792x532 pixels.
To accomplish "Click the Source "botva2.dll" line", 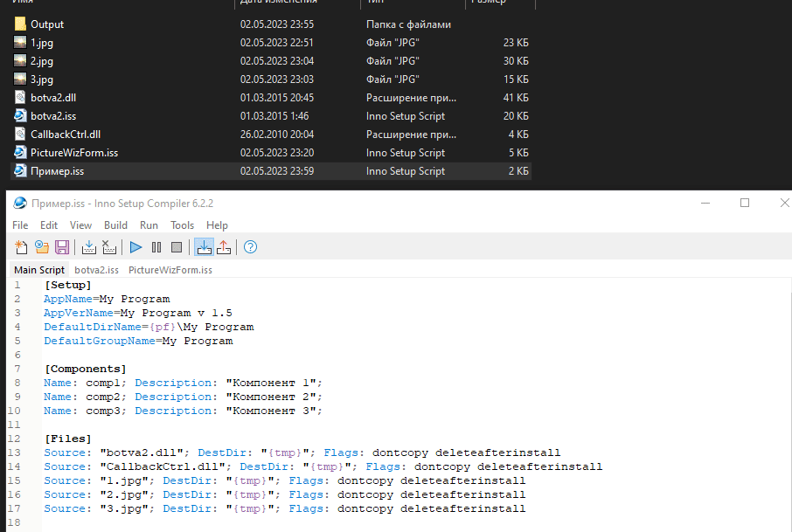I will [302, 453].
